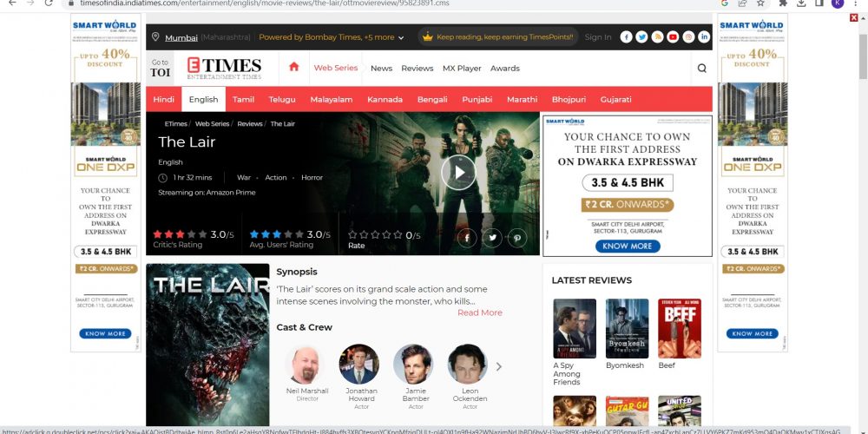Viewport: 868px width, 434px height.
Task: Open the K profile avatar
Action: (838, 3)
